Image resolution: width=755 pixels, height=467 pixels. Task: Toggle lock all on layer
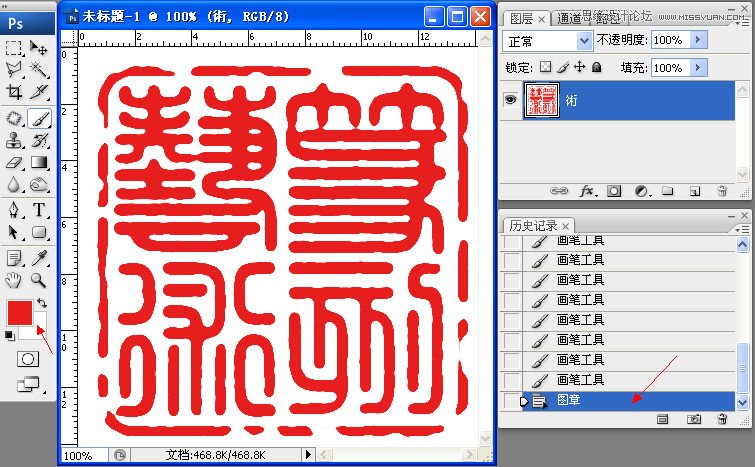point(597,67)
